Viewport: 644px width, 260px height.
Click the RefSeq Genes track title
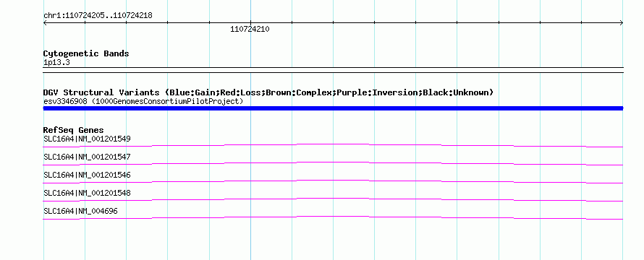pos(74,131)
